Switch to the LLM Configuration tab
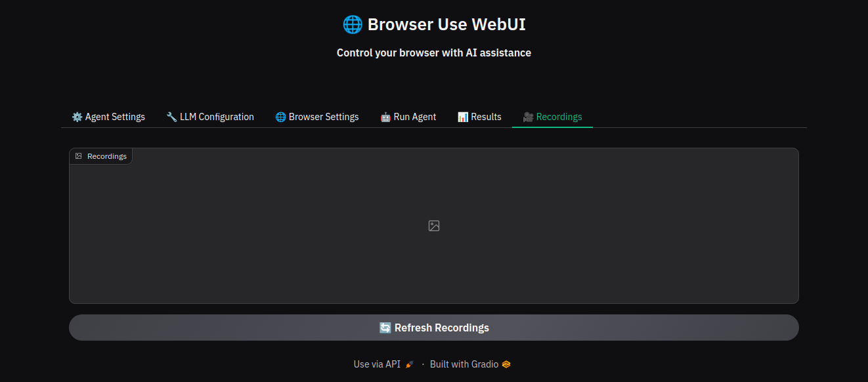 (x=210, y=117)
